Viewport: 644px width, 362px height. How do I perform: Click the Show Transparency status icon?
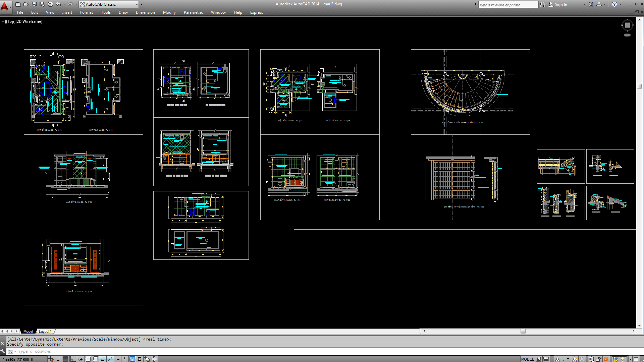132,359
